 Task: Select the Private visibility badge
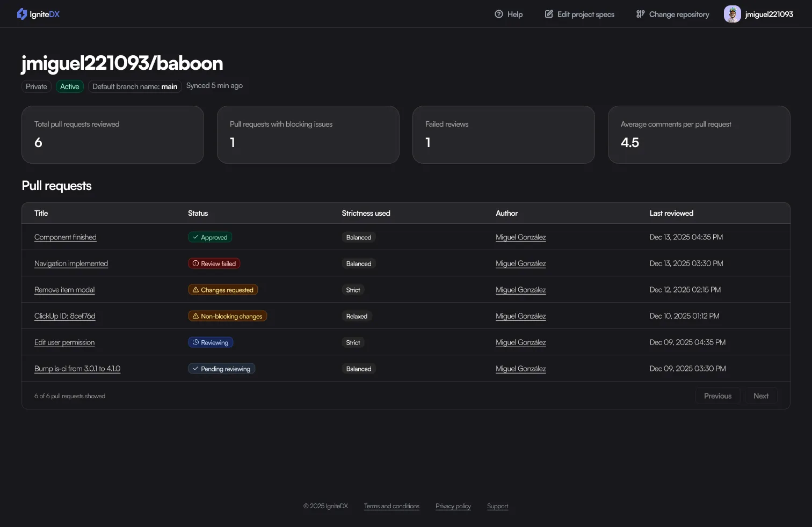(36, 86)
